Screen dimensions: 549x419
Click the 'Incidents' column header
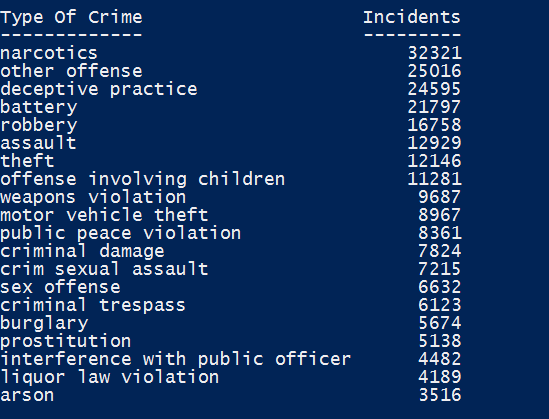click(412, 18)
